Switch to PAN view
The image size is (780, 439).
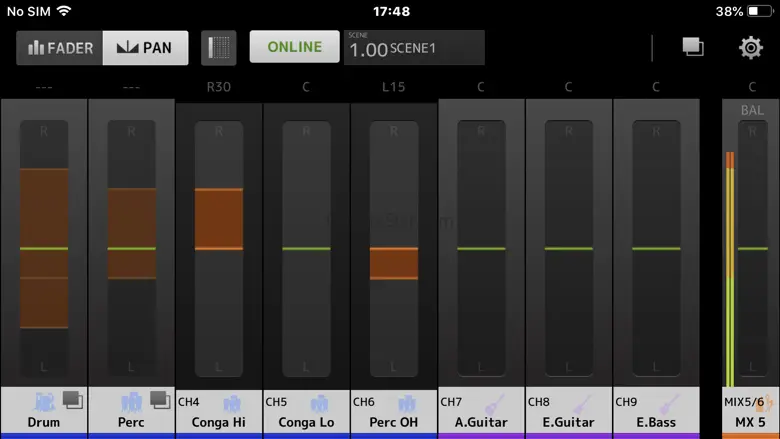tap(145, 47)
